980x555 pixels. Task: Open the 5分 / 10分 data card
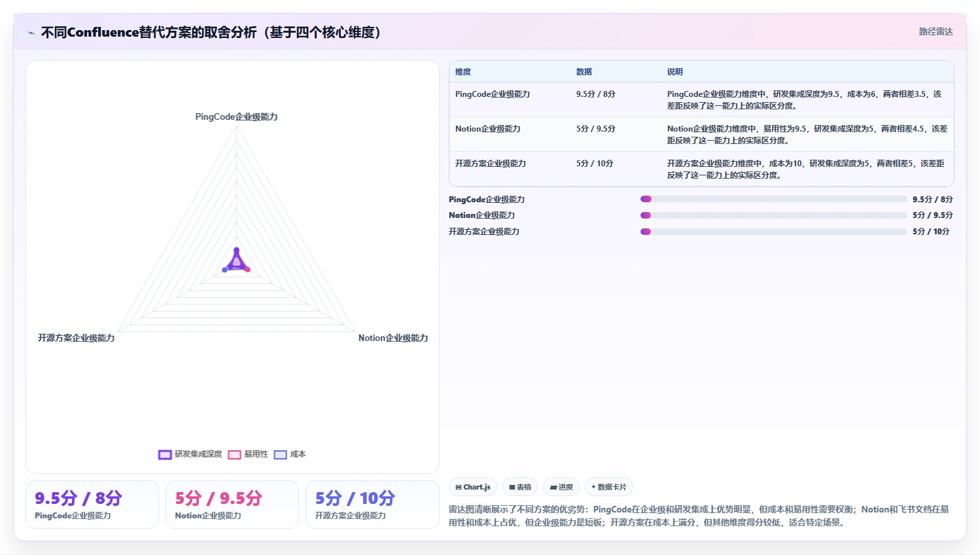point(372,505)
